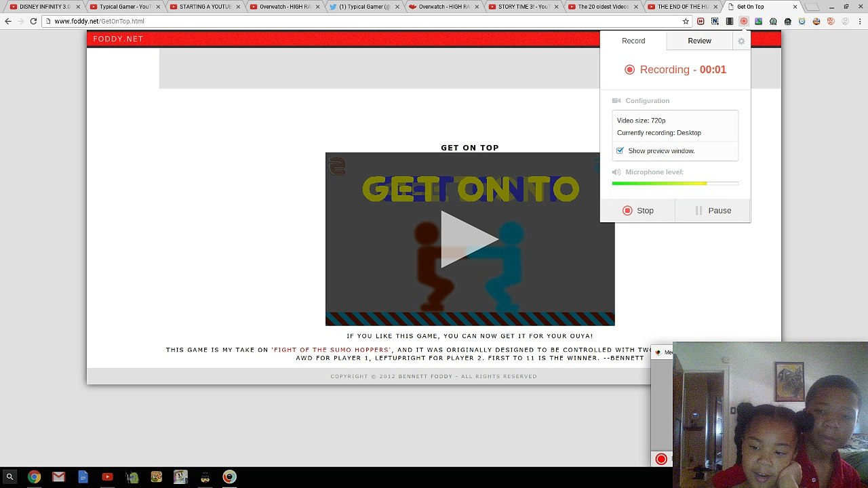Screen dimensions: 868x488
Task: Open the dashed-box N extension icon
Action: (715, 21)
